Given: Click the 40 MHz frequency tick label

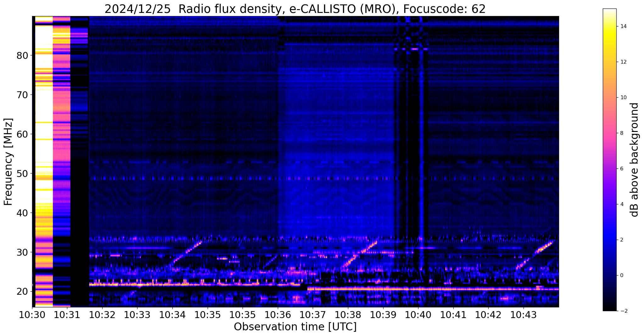Looking at the screenshot, I should 22,213.
